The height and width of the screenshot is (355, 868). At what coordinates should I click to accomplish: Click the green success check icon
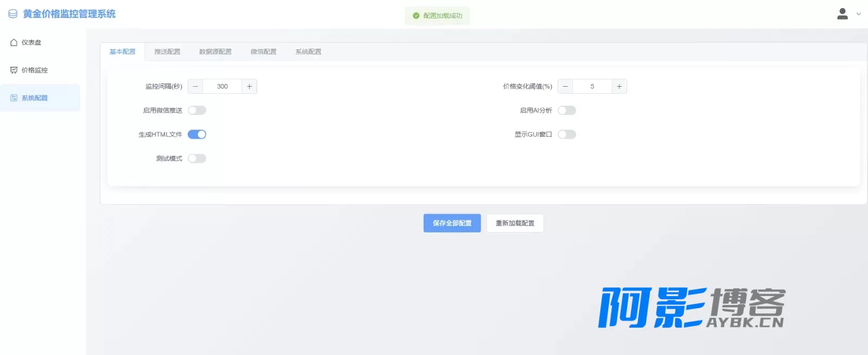[x=416, y=16]
